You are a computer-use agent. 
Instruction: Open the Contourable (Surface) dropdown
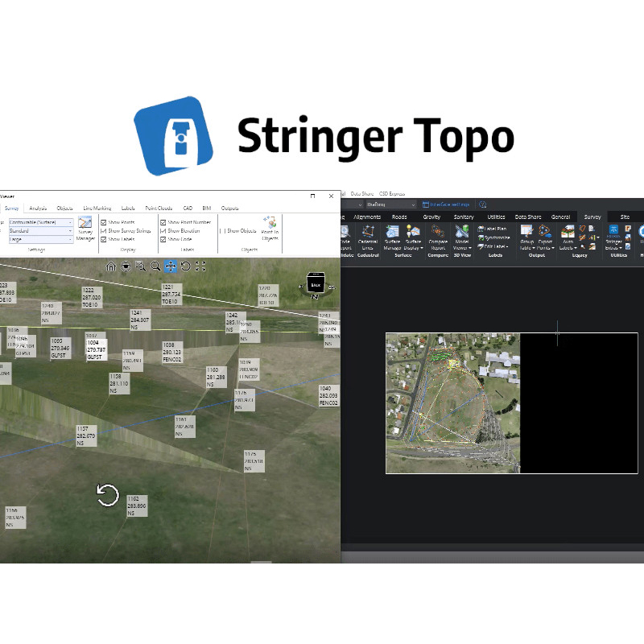tap(41, 222)
